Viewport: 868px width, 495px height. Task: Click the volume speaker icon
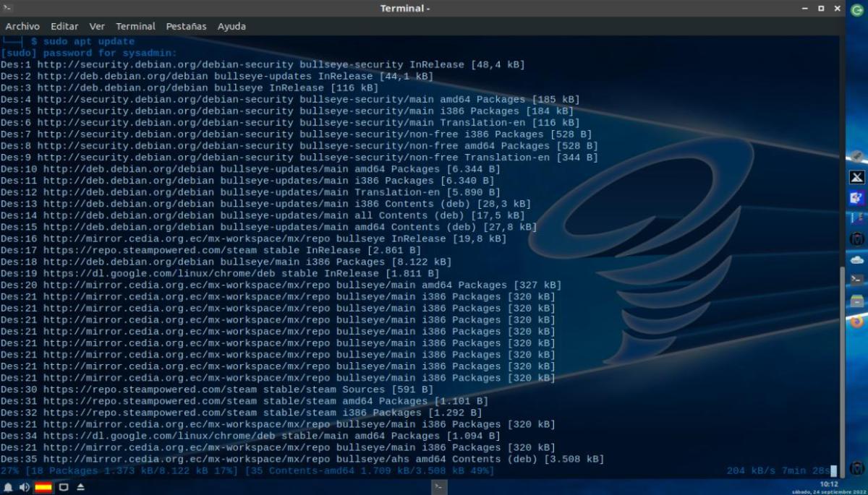(25, 488)
